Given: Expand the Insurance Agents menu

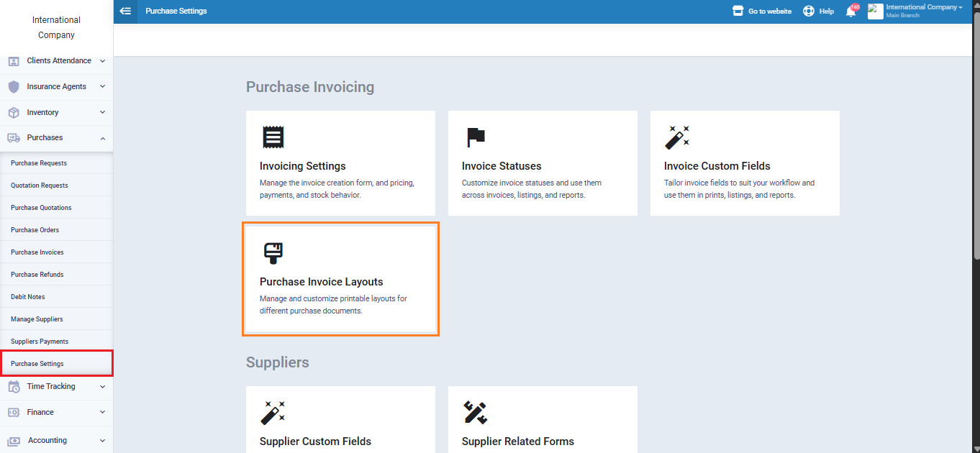Looking at the screenshot, I should tap(56, 86).
